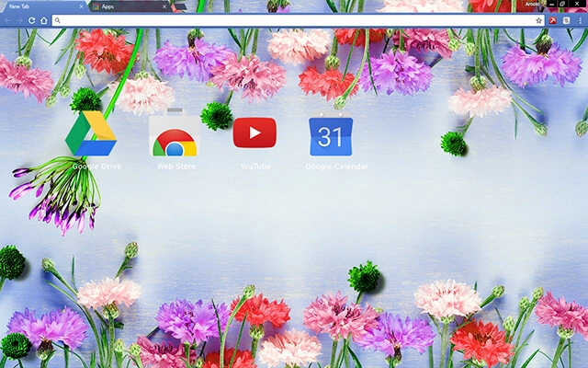The height and width of the screenshot is (368, 588).
Task: Launch the Chrome Web Store app
Action: pos(175,132)
